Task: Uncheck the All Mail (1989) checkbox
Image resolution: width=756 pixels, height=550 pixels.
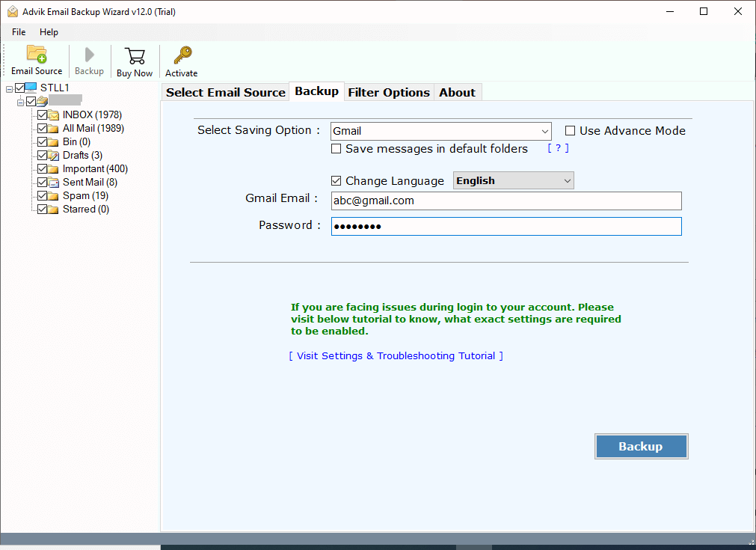Action: pyautogui.click(x=43, y=129)
